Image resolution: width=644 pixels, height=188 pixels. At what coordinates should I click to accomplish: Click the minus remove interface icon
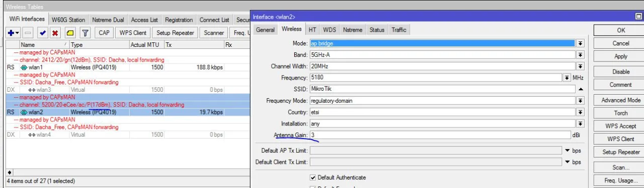[28, 33]
